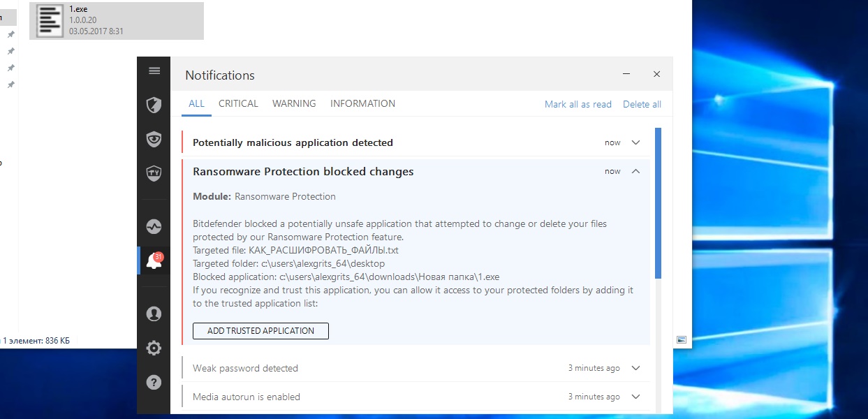Open the Activity pulse icon
The width and height of the screenshot is (868, 419).
154,227
